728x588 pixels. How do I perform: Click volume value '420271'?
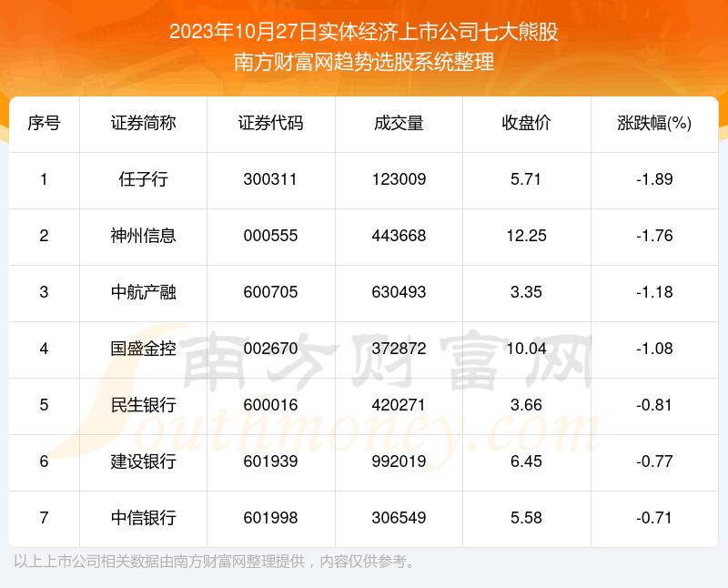(x=399, y=405)
